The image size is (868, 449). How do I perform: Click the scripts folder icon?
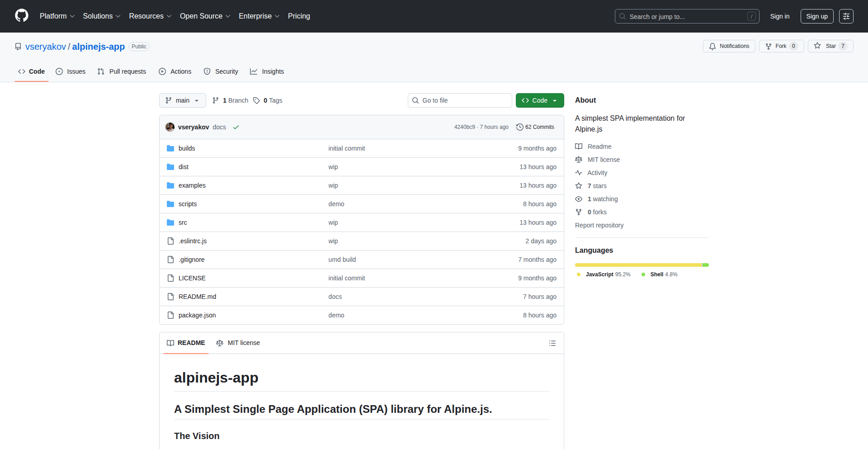[170, 204]
